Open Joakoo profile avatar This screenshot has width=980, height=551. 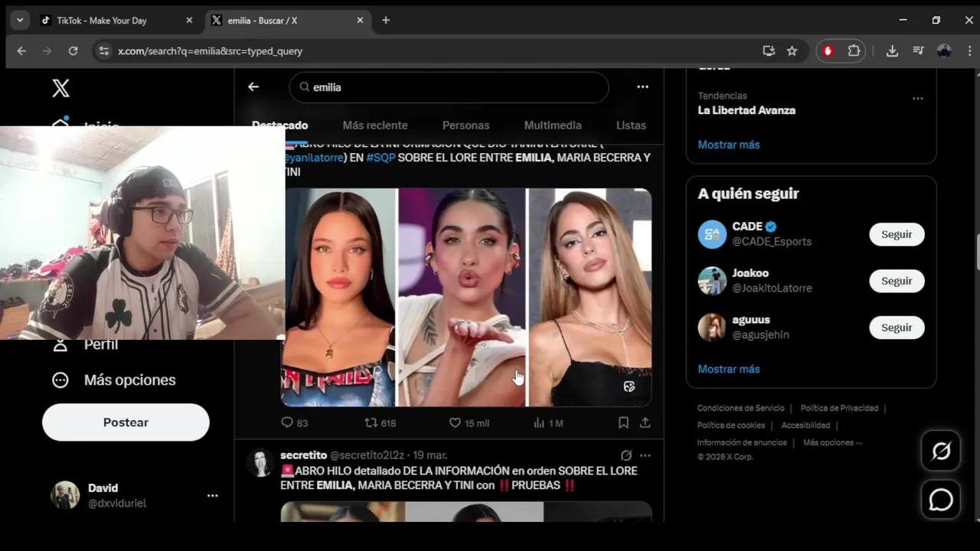712,281
